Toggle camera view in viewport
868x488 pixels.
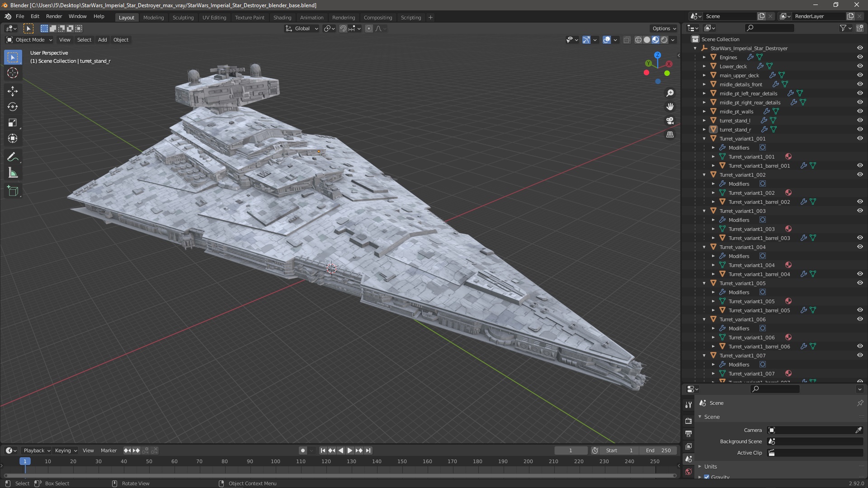[x=670, y=121]
